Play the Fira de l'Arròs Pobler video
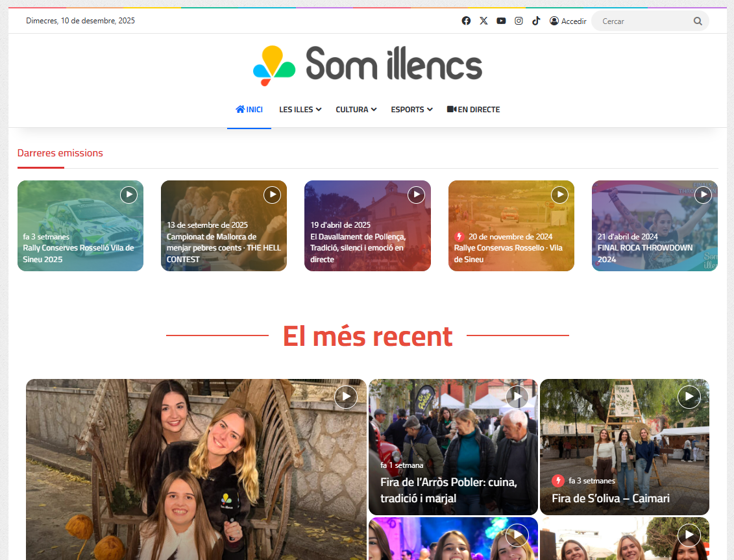734x560 pixels. (517, 396)
